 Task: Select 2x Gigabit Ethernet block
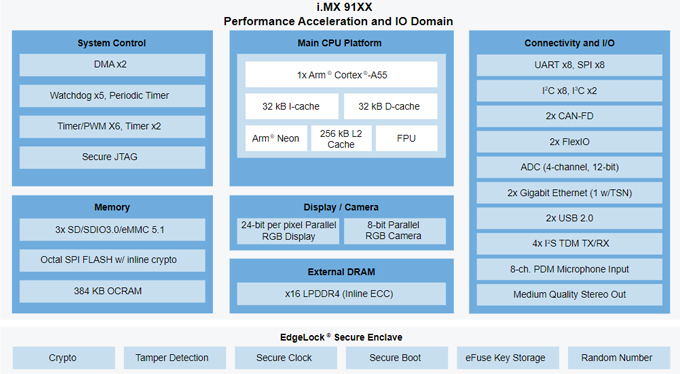point(569,193)
